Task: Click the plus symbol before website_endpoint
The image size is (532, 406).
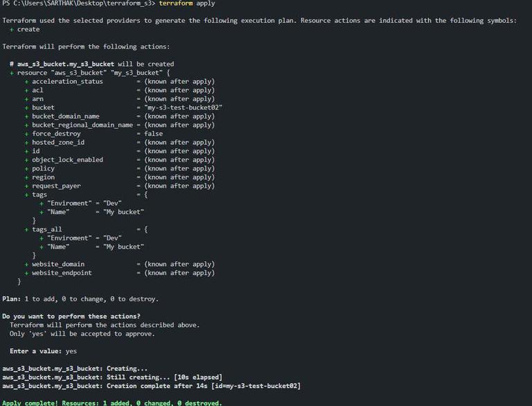Action: (x=26, y=273)
